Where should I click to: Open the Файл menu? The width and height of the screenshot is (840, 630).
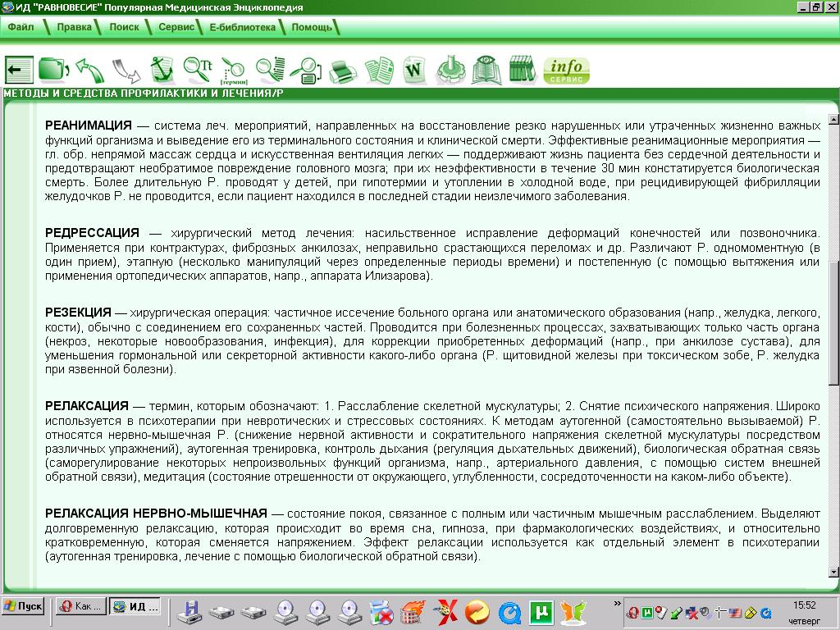point(21,26)
